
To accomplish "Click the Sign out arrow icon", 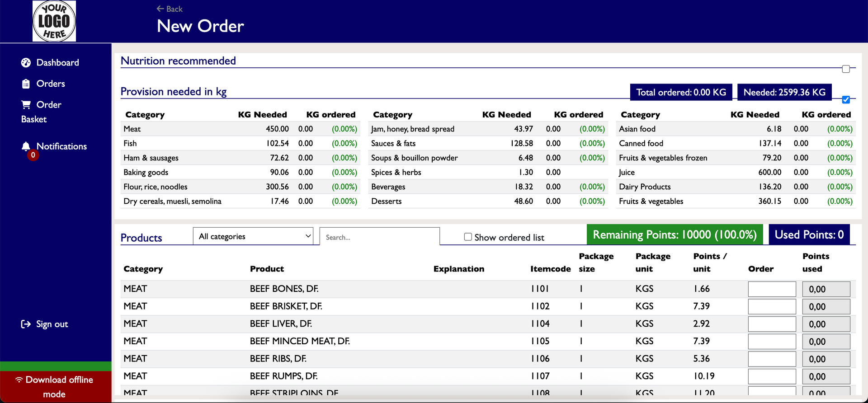I will 26,324.
